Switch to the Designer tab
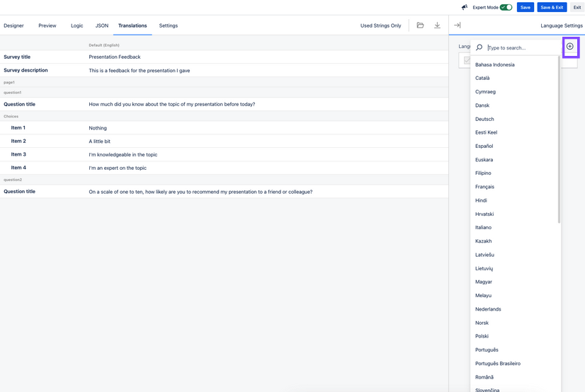 coord(13,25)
